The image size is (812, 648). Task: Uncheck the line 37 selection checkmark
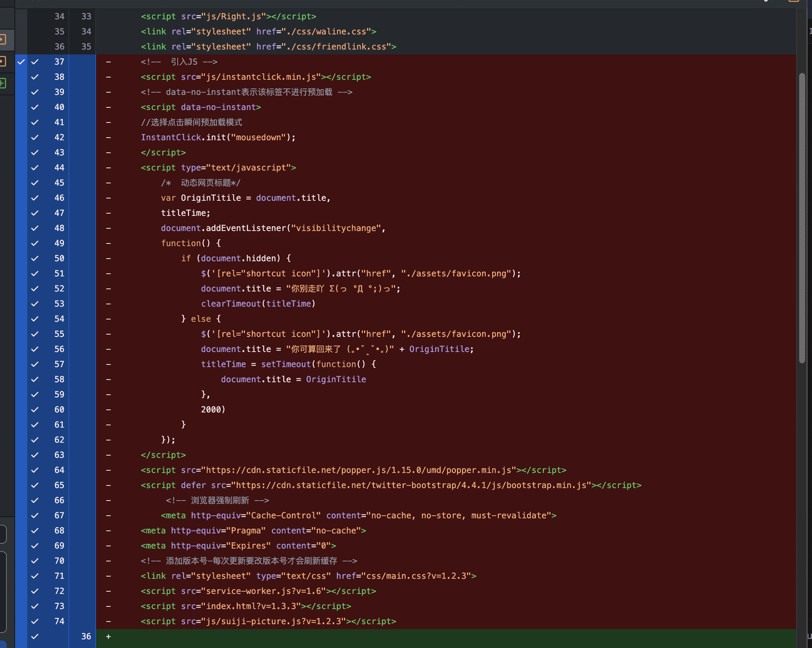35,62
